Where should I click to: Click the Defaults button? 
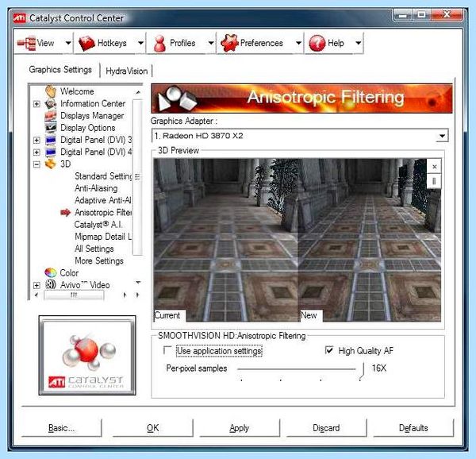[413, 428]
